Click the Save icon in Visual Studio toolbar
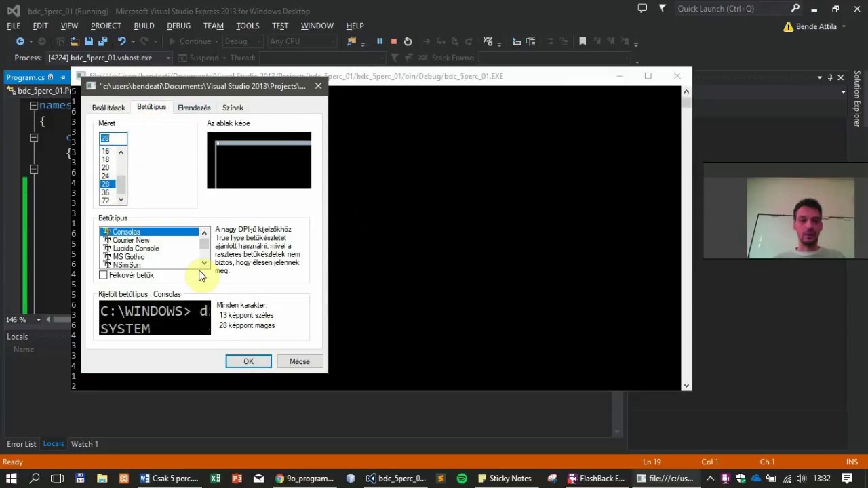Screen dimensions: 868x488 (x=89, y=41)
